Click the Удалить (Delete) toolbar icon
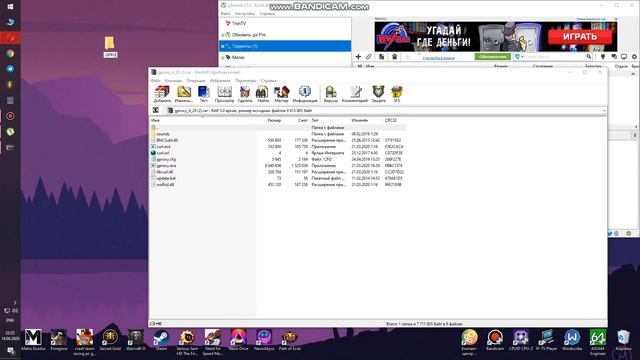 (245, 94)
